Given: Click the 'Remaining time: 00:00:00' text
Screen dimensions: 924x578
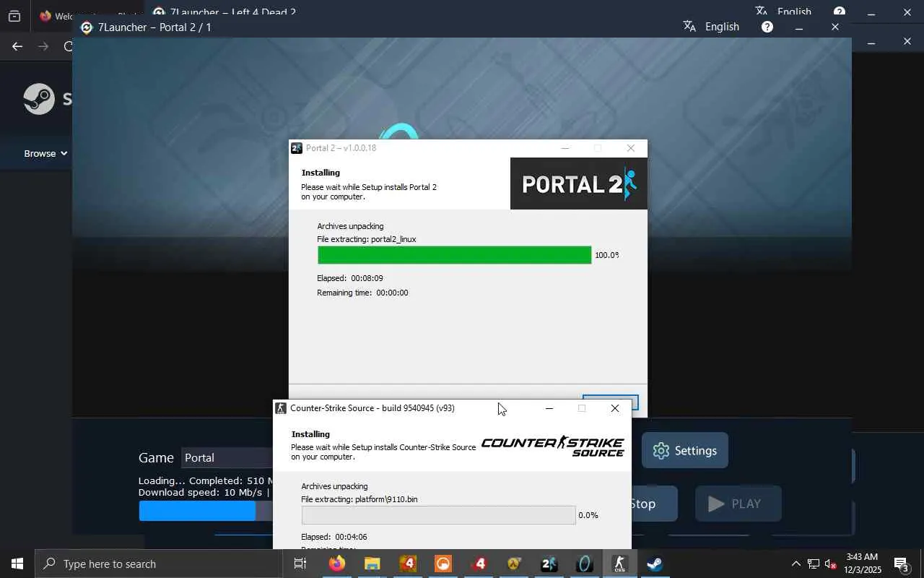Looking at the screenshot, I should tap(362, 293).
